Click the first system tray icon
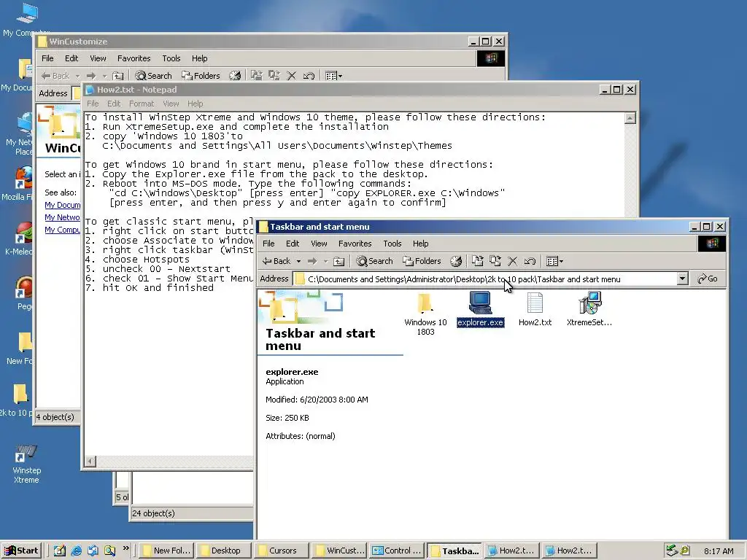This screenshot has height=560, width=747. pos(672,551)
